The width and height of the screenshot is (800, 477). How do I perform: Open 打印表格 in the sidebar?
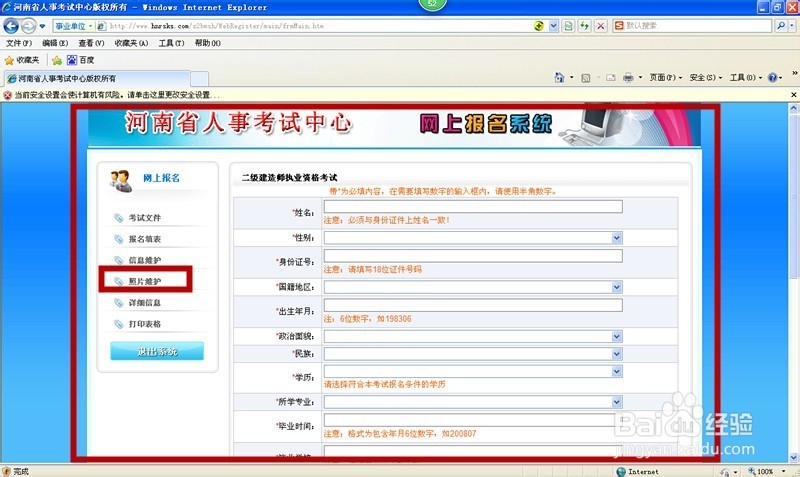[144, 324]
